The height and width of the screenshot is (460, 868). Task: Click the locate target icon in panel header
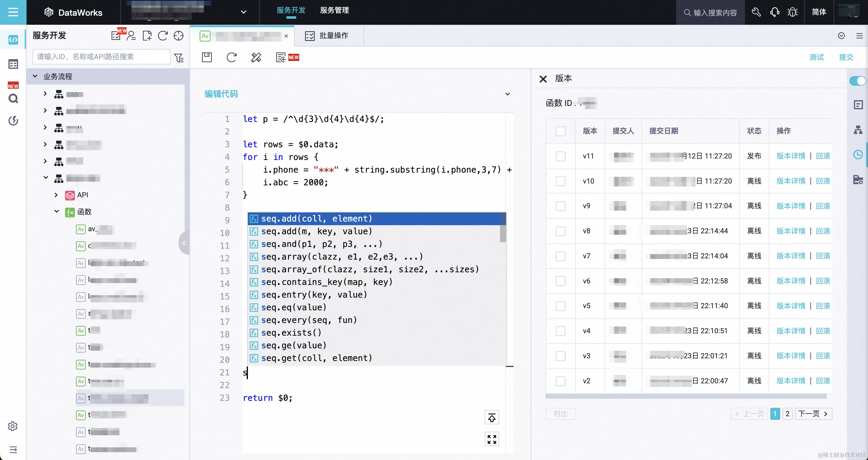(179, 35)
